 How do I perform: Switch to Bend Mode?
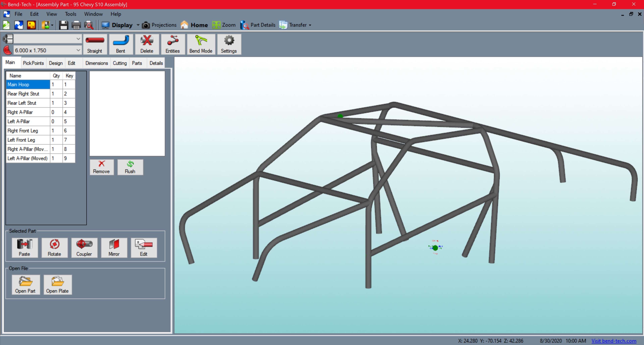point(201,44)
